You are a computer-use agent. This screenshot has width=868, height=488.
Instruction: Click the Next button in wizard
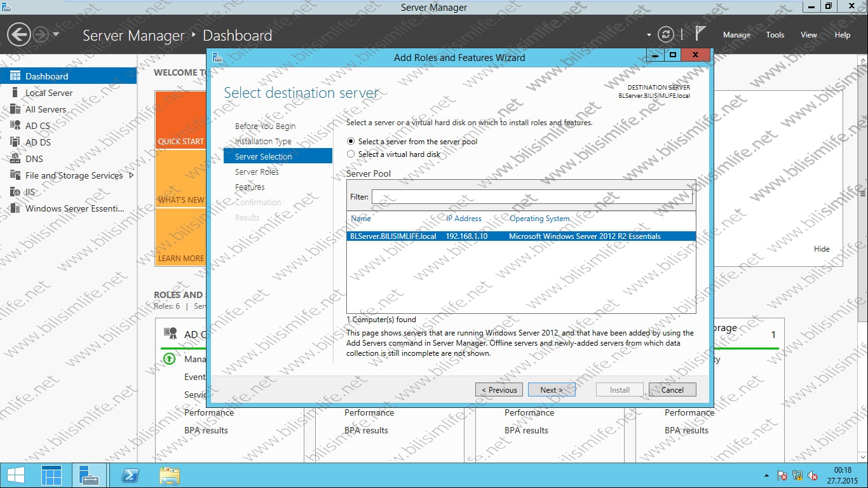coord(552,390)
